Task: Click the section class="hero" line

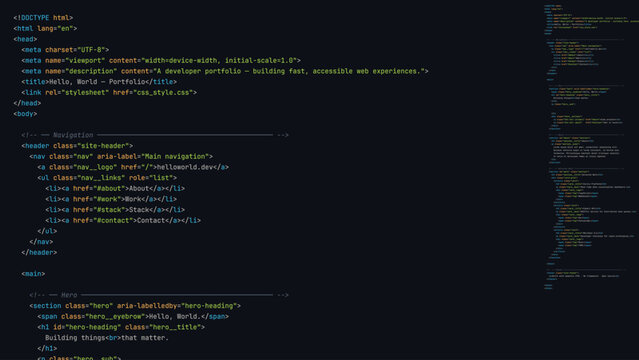Action: pyautogui.click(x=135, y=306)
